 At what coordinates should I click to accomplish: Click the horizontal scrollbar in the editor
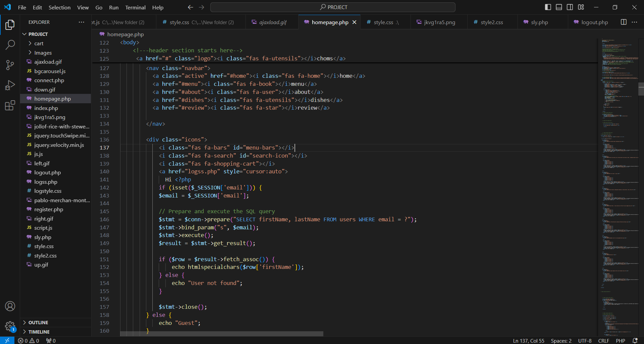click(221, 334)
